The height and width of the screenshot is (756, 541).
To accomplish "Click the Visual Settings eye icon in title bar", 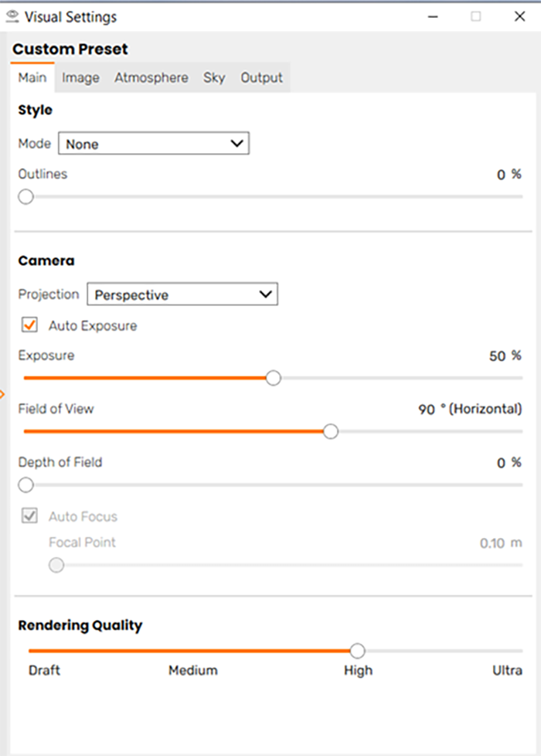I will [x=12, y=17].
